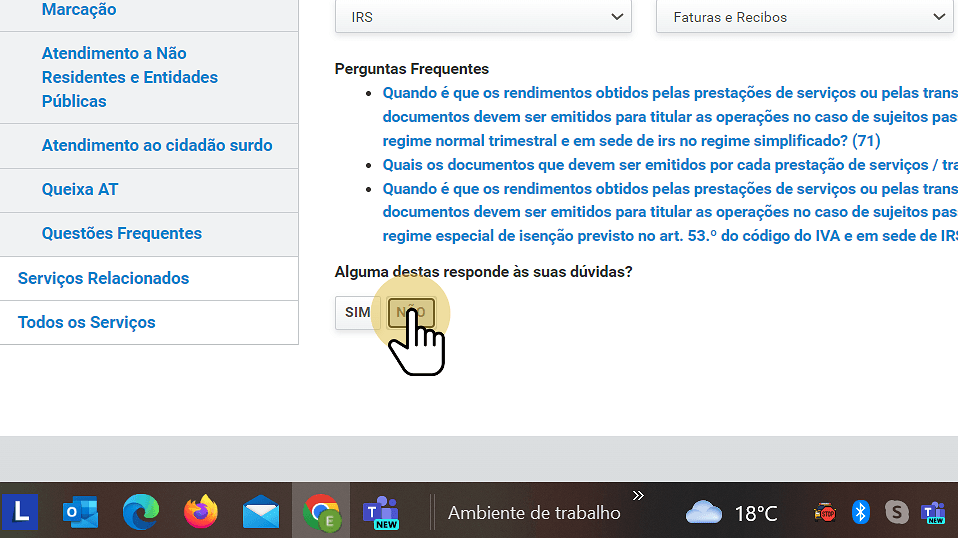Screen dimensions: 958x538
Task: Open FAQ 'Quais os documentos que devem ser emitidos'
Action: pos(670,165)
